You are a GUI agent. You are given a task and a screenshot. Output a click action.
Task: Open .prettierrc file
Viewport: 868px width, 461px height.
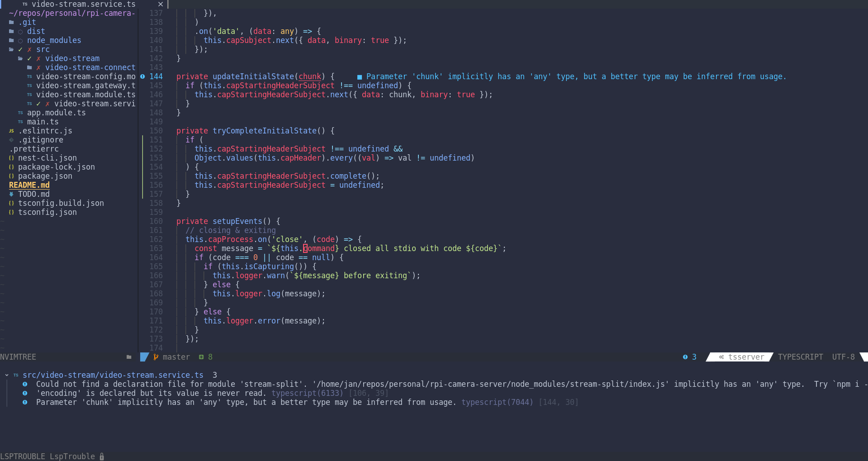click(x=34, y=149)
